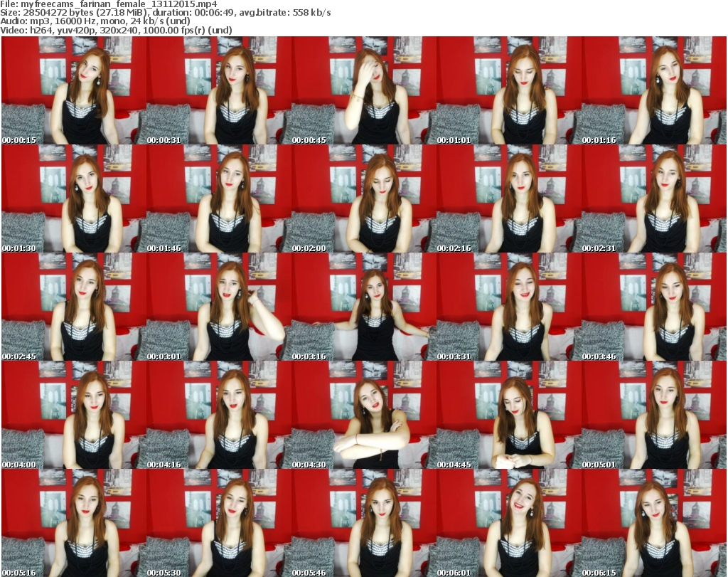Select the thumbnail at 00:01:46
This screenshot has width=728, height=577.
click(218, 198)
